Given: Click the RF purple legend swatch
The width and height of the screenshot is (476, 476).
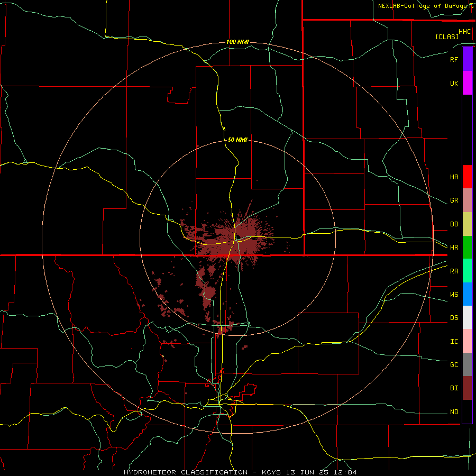Looking at the screenshot, I should [x=467, y=59].
